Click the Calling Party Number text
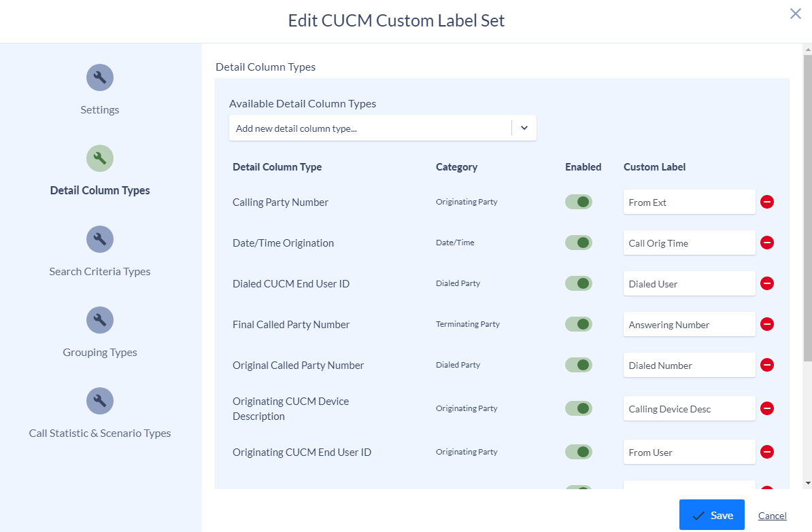 (280, 202)
